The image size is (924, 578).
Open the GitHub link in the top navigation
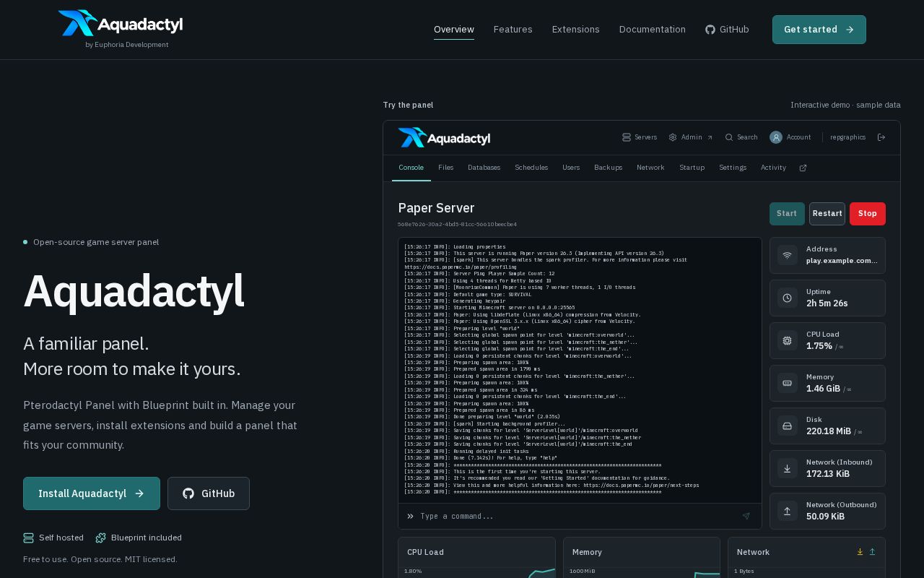[727, 30]
